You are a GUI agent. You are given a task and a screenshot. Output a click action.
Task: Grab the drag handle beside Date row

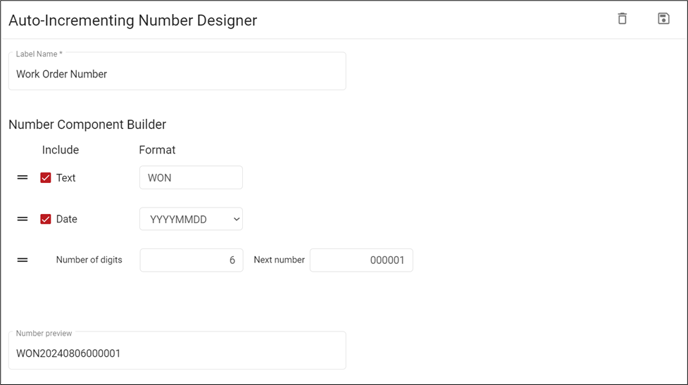(22, 219)
